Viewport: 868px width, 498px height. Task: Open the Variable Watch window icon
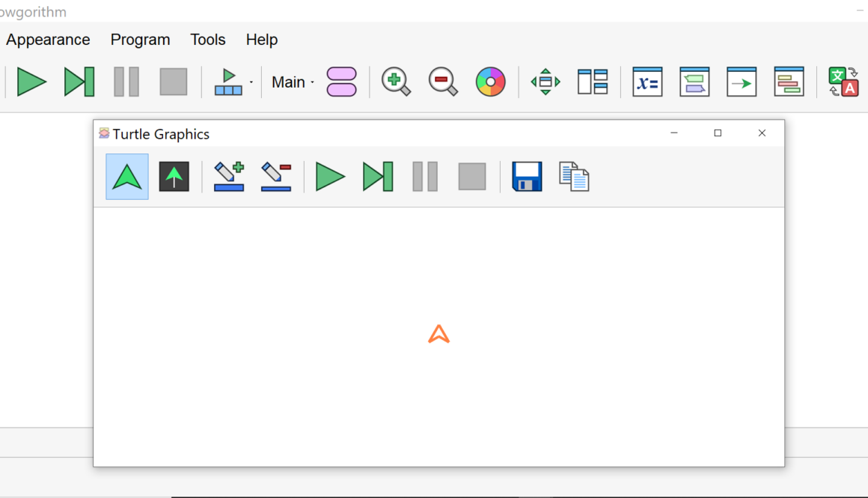(647, 82)
